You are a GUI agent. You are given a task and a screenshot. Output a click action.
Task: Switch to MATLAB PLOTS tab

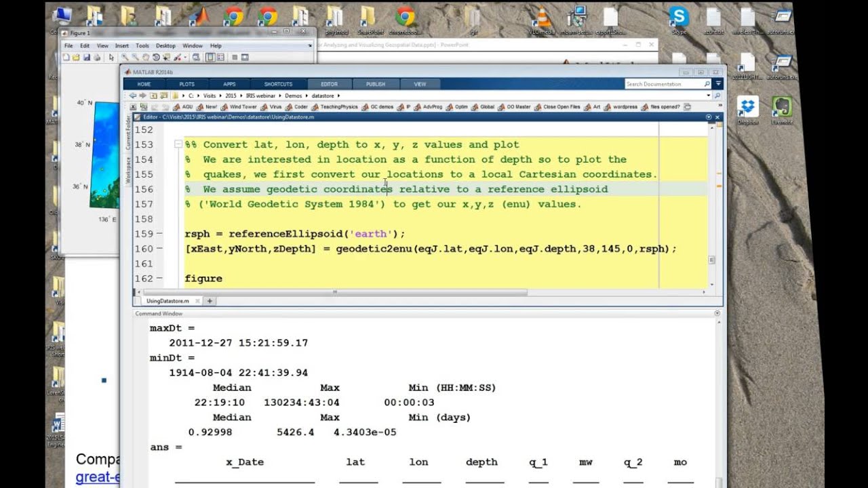pos(187,84)
